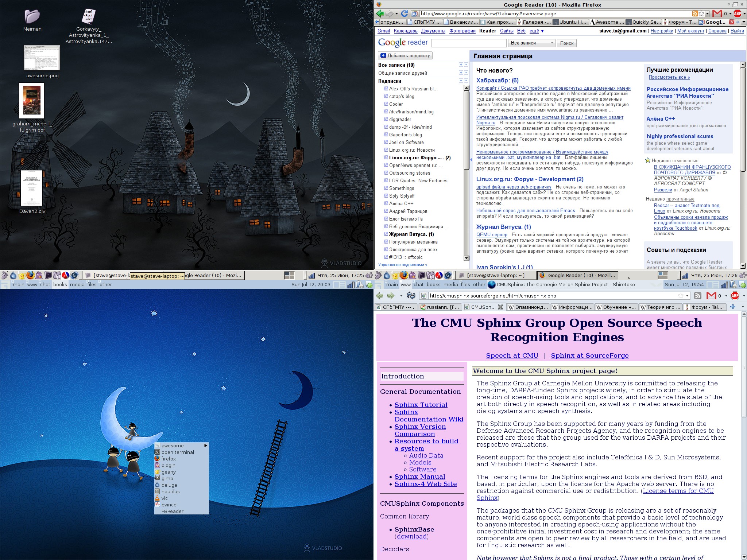Click the grey RSS icon in the CMUSphinx browser toolbar
The image size is (747, 560).
[697, 296]
